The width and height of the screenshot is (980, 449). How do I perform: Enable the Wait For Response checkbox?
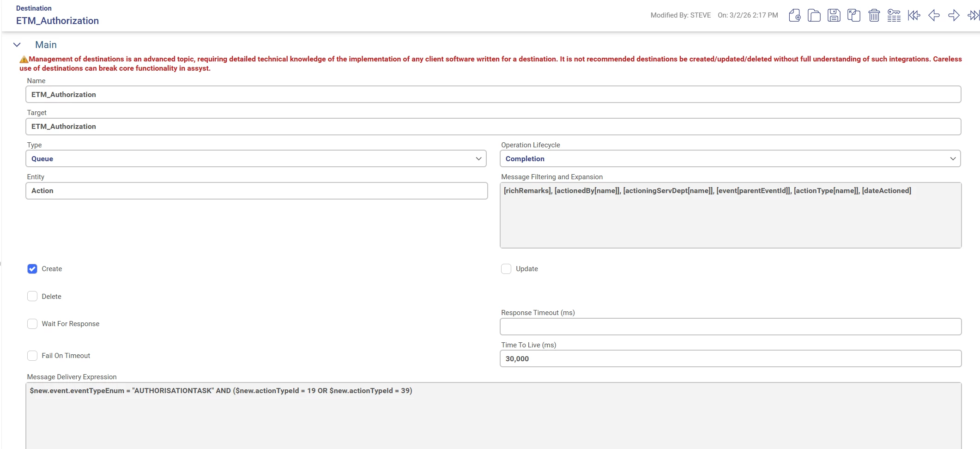32,324
